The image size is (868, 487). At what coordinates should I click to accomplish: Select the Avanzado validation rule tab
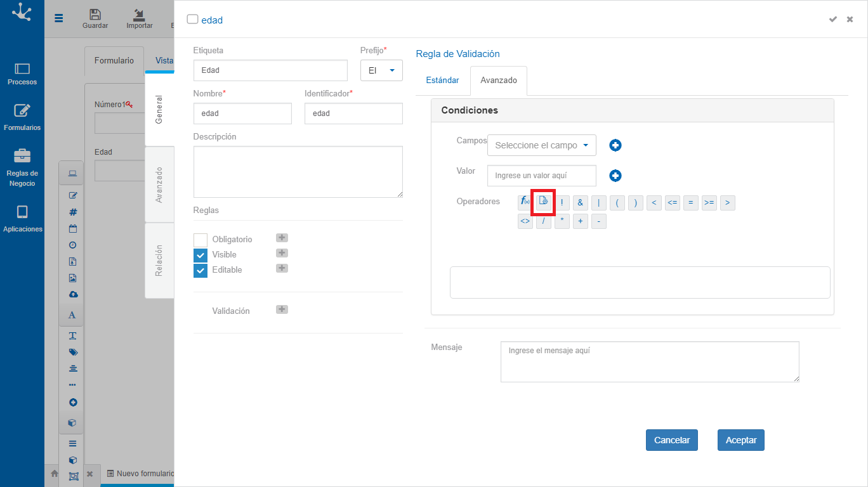[x=499, y=81]
